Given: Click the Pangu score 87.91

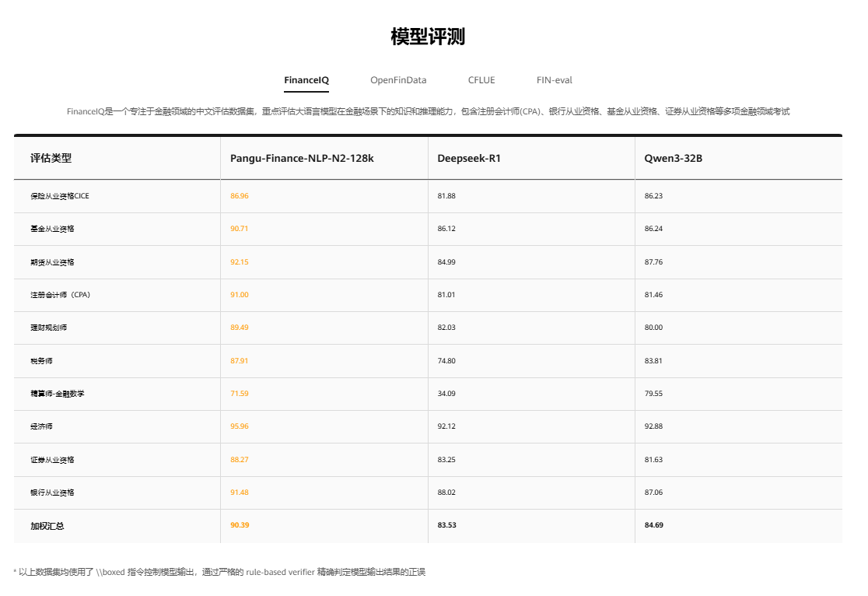Looking at the screenshot, I should point(239,360).
